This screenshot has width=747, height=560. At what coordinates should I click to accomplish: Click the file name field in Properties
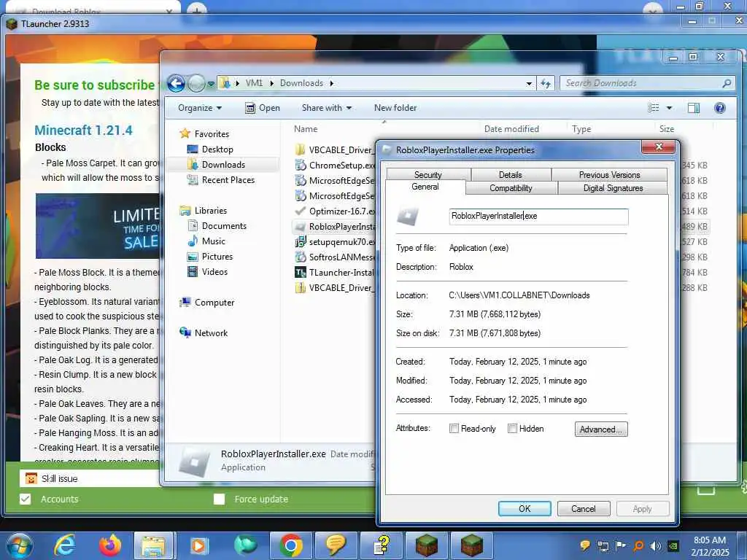coord(538,216)
